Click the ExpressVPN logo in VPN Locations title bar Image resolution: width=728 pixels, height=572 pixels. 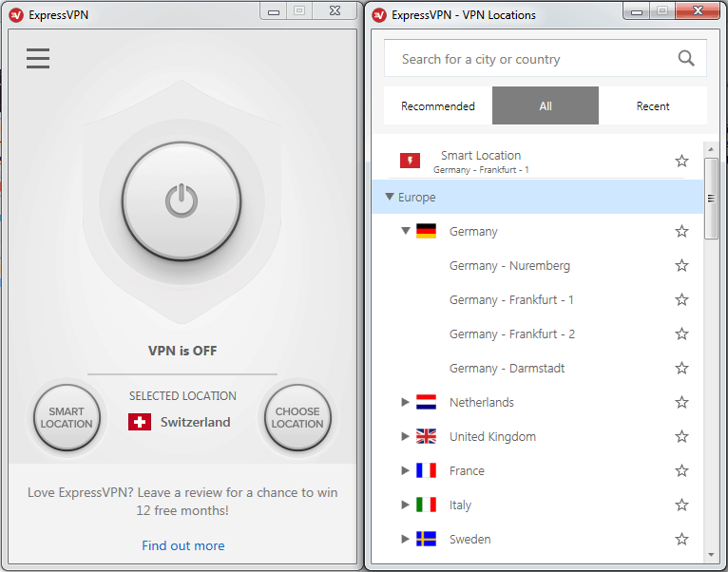[x=379, y=15]
